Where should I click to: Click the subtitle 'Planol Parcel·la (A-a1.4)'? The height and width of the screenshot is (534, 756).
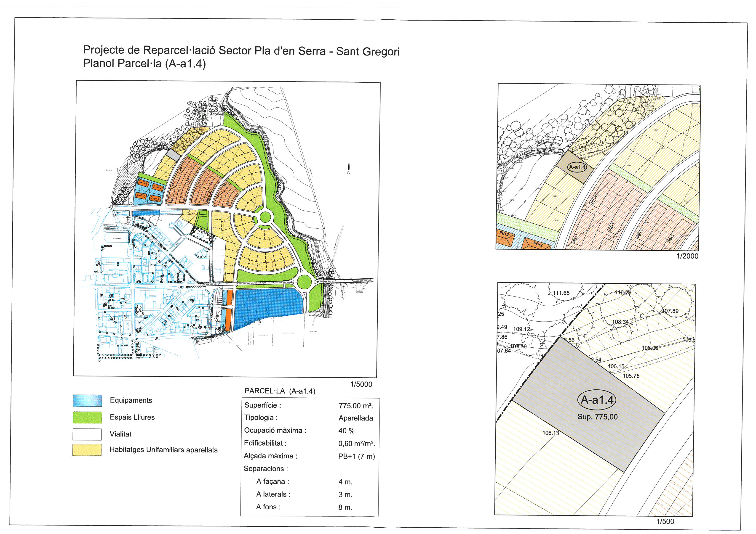pos(144,63)
